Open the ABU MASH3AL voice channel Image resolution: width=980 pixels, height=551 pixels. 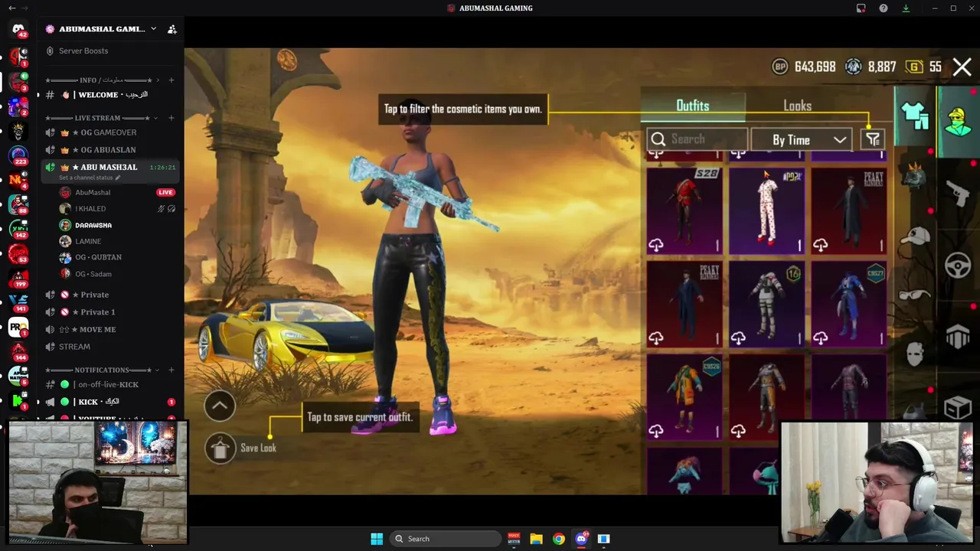(x=110, y=167)
